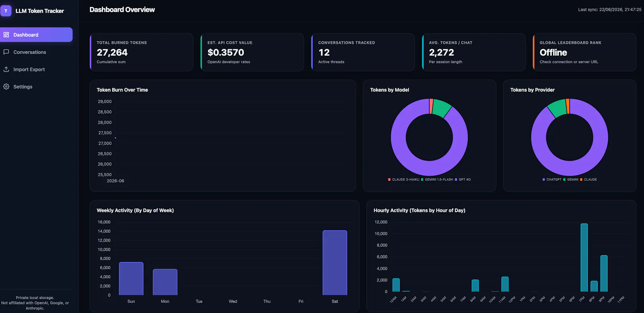Click the Saturday bar in Weekly Activity
The height and width of the screenshot is (313, 644).
pos(335,263)
